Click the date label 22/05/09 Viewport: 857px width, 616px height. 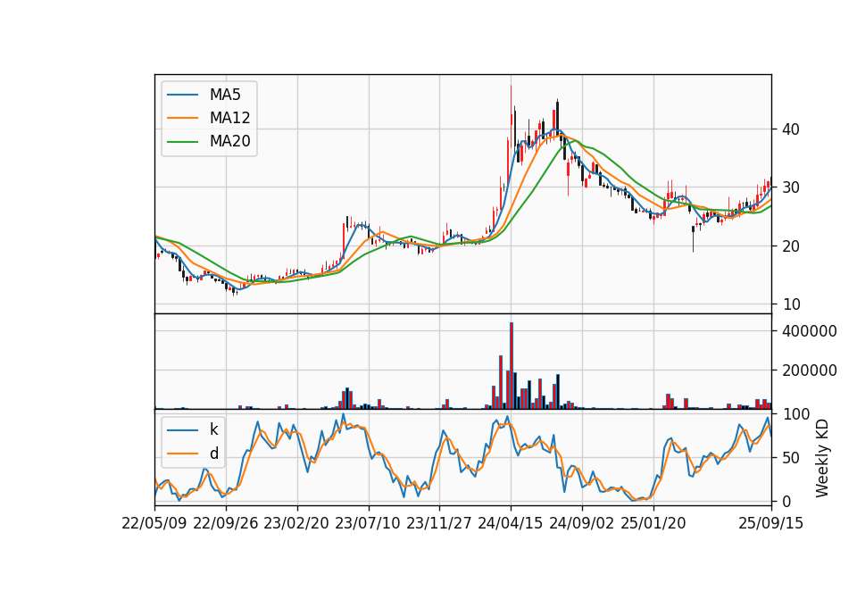point(154,523)
